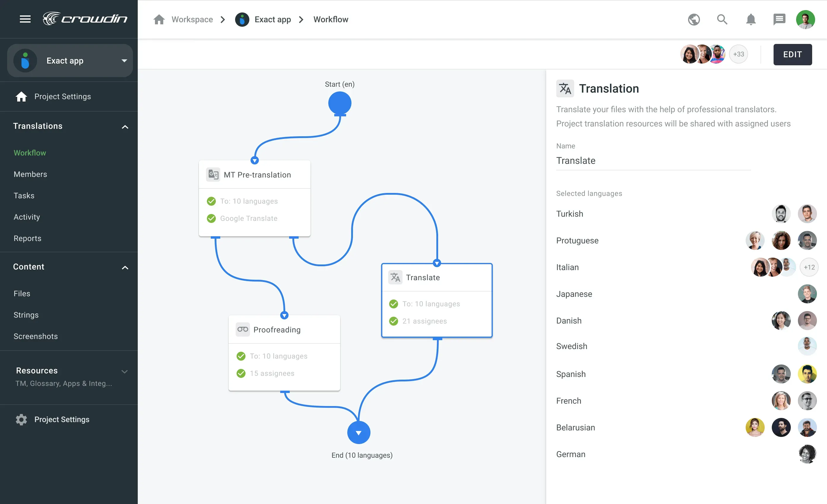Collapse the Translations sidebar section
Screen dimensions: 827x504
tap(125, 126)
